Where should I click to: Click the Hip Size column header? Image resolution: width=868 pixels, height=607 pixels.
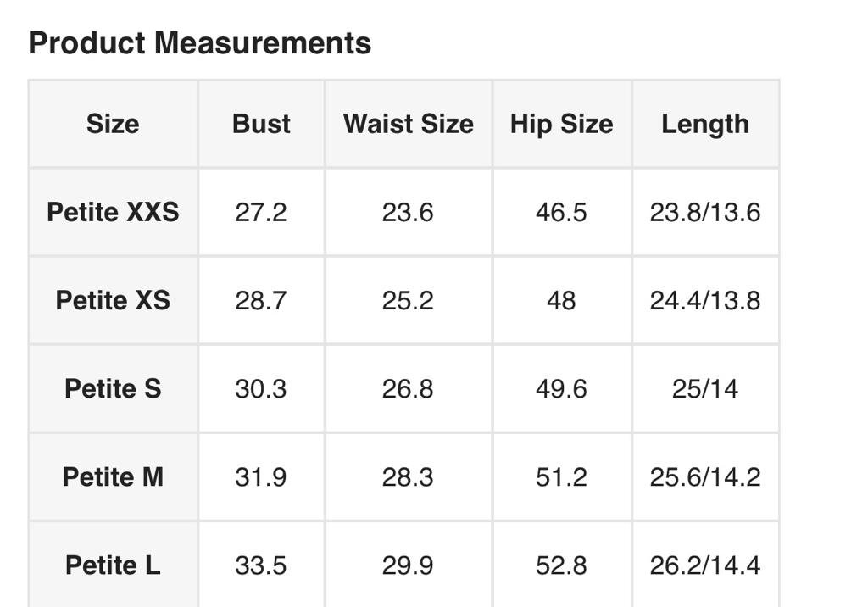tap(561, 124)
